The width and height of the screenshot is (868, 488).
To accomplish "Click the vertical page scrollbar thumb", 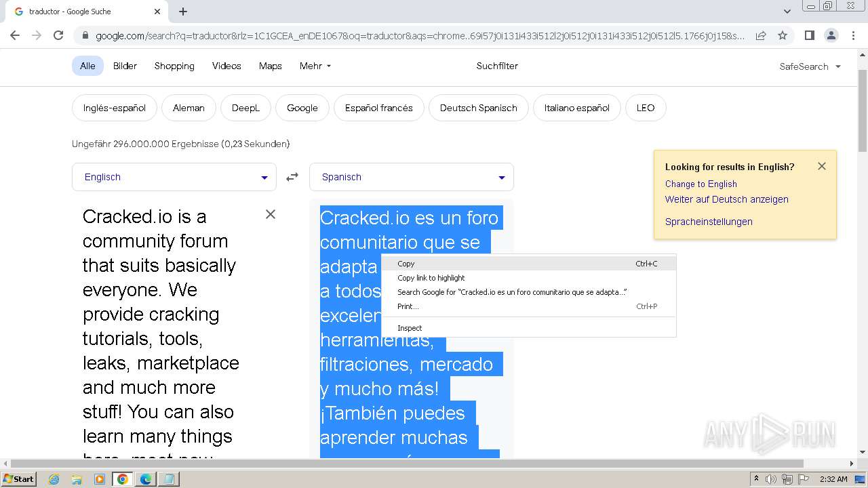I will [x=863, y=110].
